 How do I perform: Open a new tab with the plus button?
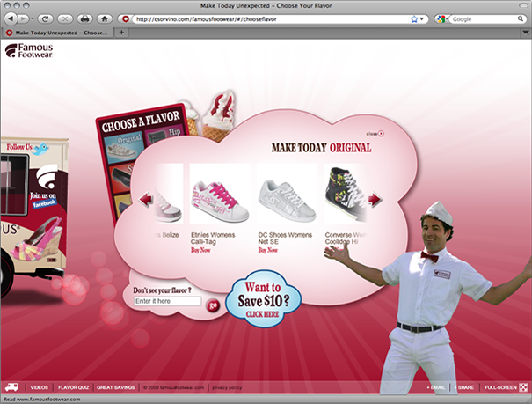click(121, 33)
